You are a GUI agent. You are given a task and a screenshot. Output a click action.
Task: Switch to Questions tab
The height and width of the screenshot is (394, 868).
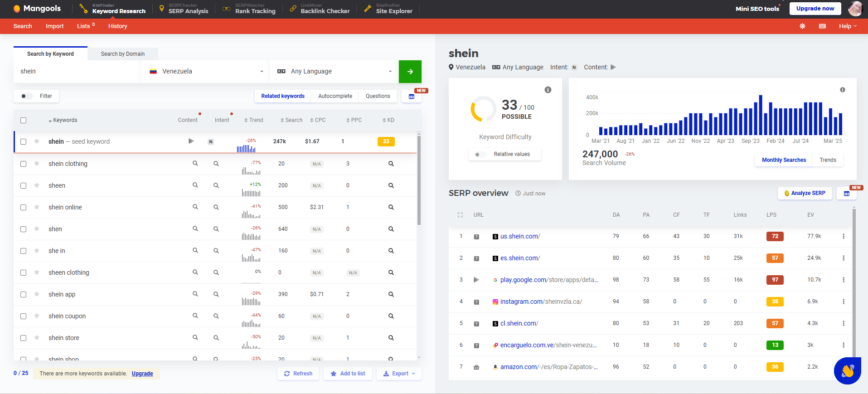pyautogui.click(x=378, y=96)
